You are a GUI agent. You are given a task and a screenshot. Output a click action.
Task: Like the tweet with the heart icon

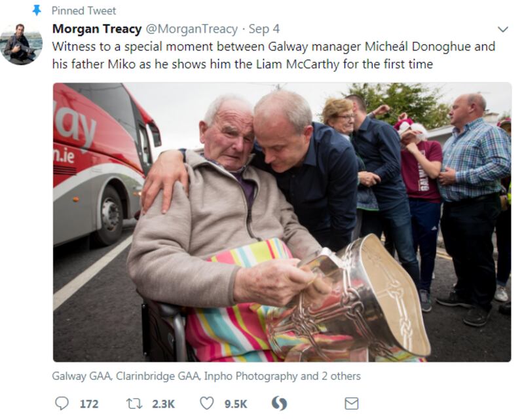[x=206, y=403]
